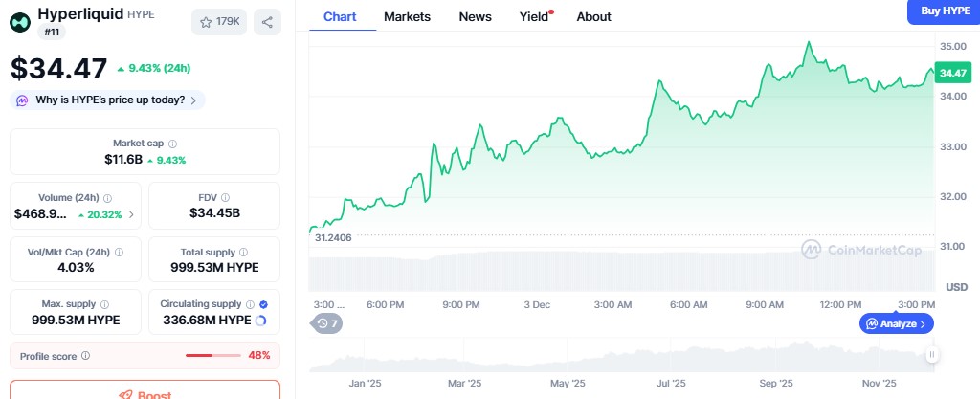Expand 'Why is HYPE's price up today?'
This screenshot has width=980, height=399.
107,100
